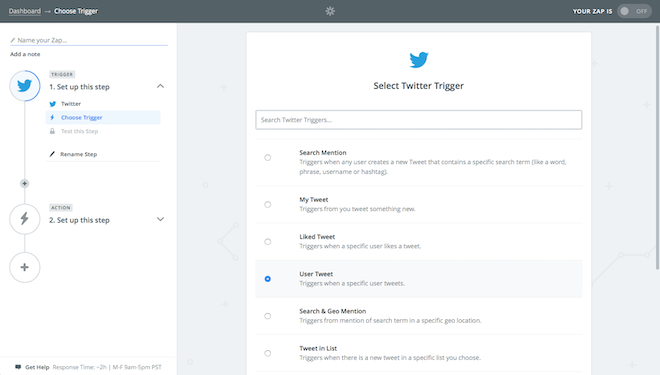Image resolution: width=660 pixels, height=375 pixels.
Task: Select the My Tweet radio button
Action: tap(268, 205)
